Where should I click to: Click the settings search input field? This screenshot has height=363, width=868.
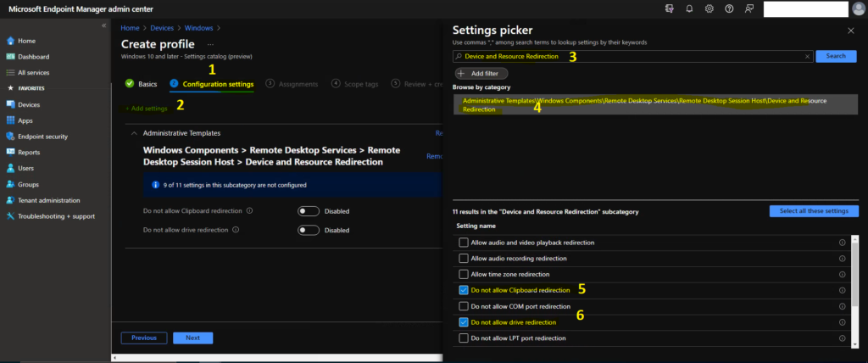632,57
